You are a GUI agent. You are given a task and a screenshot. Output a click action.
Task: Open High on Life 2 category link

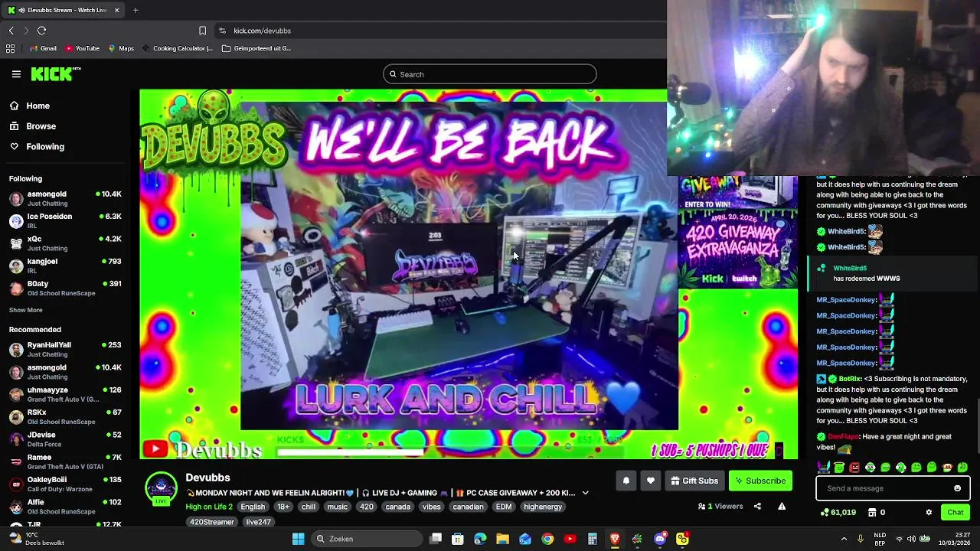tap(208, 507)
